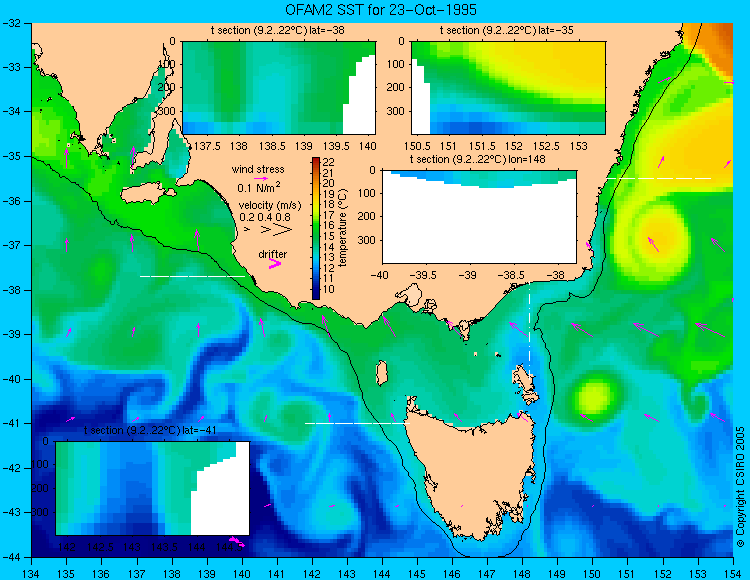
Task: Click the 134 longitude label on main x-axis
Action: pyautogui.click(x=32, y=573)
